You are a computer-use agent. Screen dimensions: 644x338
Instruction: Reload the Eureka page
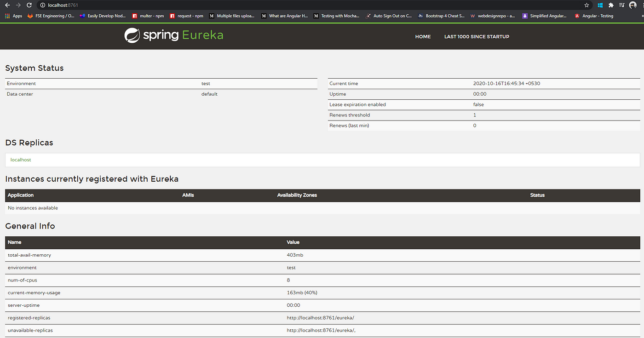[29, 5]
